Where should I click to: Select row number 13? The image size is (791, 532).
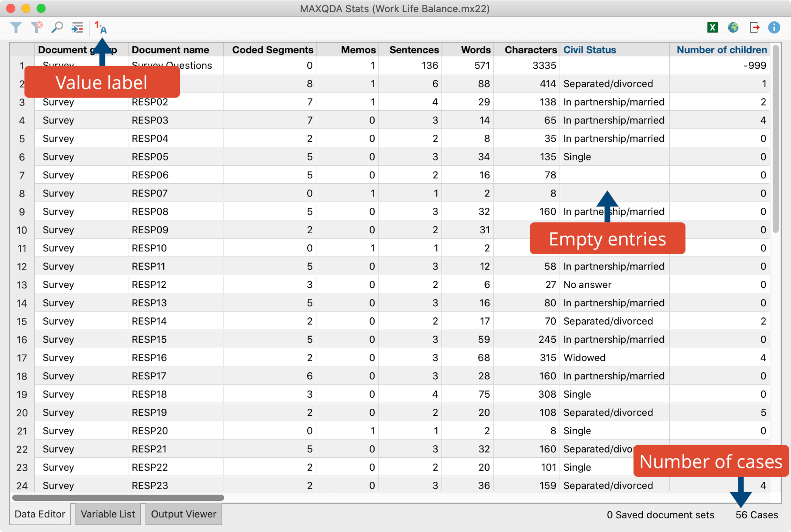[x=22, y=285]
